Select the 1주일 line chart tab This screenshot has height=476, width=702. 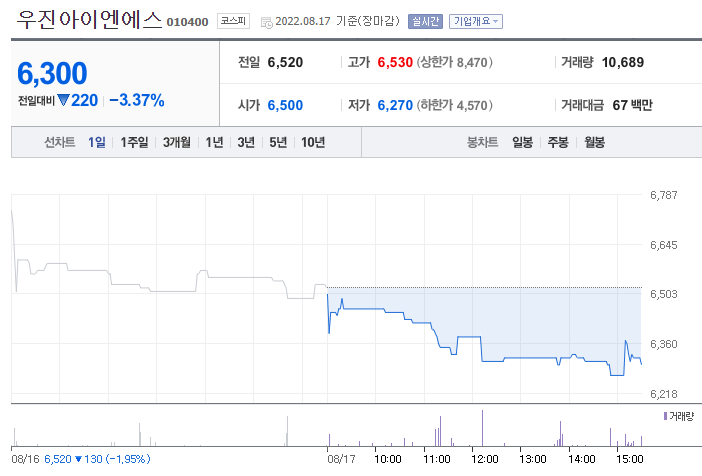pyautogui.click(x=134, y=142)
